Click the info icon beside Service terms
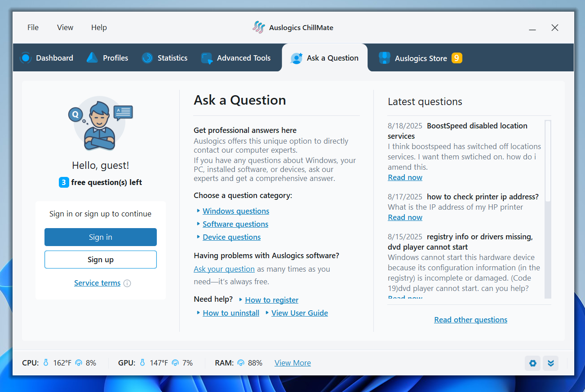 click(127, 283)
